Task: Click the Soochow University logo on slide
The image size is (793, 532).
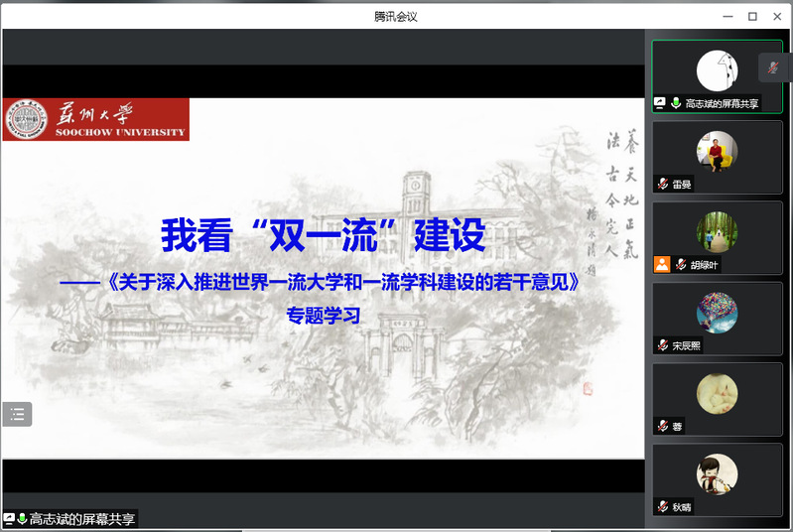Action: click(x=95, y=119)
